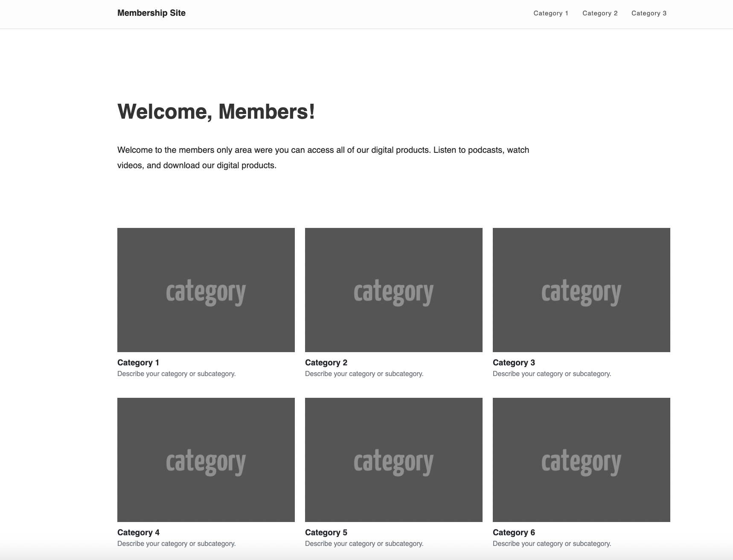Open the Category 4 placeholder image

pos(206,460)
